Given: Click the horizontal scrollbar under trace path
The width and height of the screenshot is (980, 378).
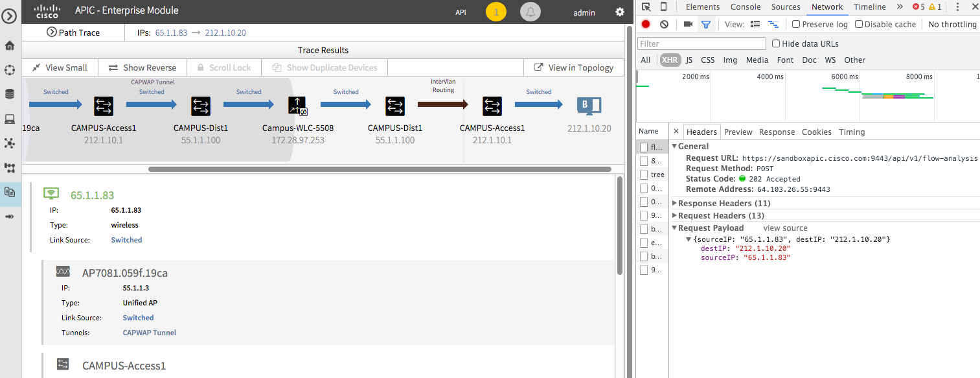Looking at the screenshot, I should pos(380,169).
